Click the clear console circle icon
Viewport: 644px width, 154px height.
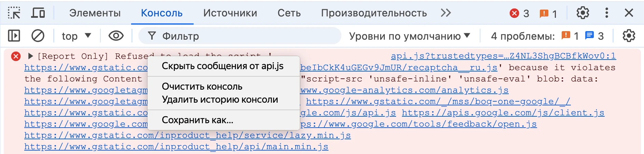(x=38, y=36)
